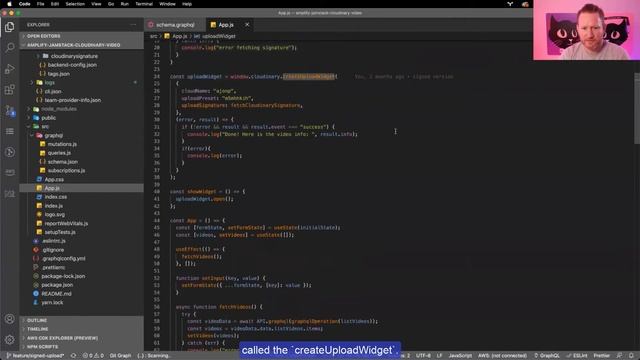This screenshot has width=640, height=360.
Task: Expand the node_modules folder
Action: (x=59, y=109)
